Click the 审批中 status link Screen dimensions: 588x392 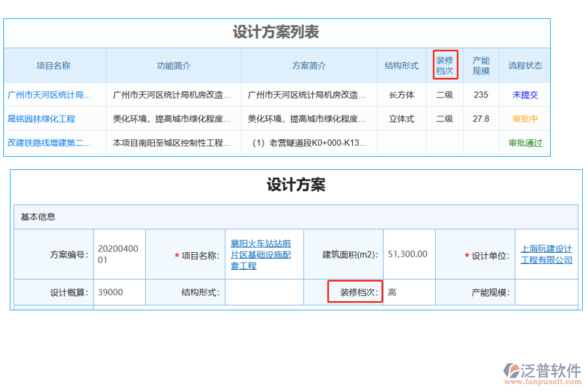click(x=525, y=119)
